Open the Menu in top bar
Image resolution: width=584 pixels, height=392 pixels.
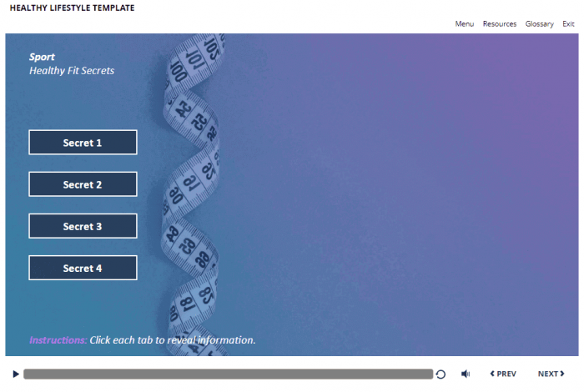click(x=464, y=24)
